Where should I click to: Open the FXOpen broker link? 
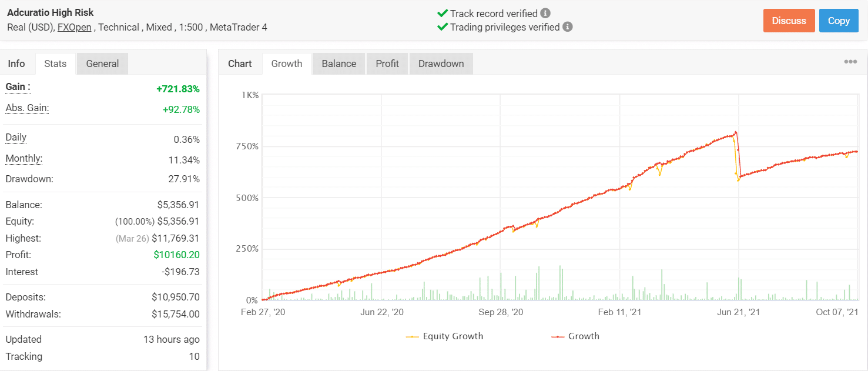(74, 27)
